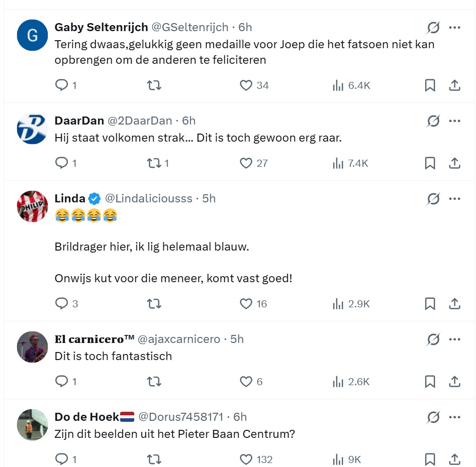Screen dimensions: 476x467
Task: Open the @ajaxcarnicero profile handle
Action: click(x=178, y=339)
